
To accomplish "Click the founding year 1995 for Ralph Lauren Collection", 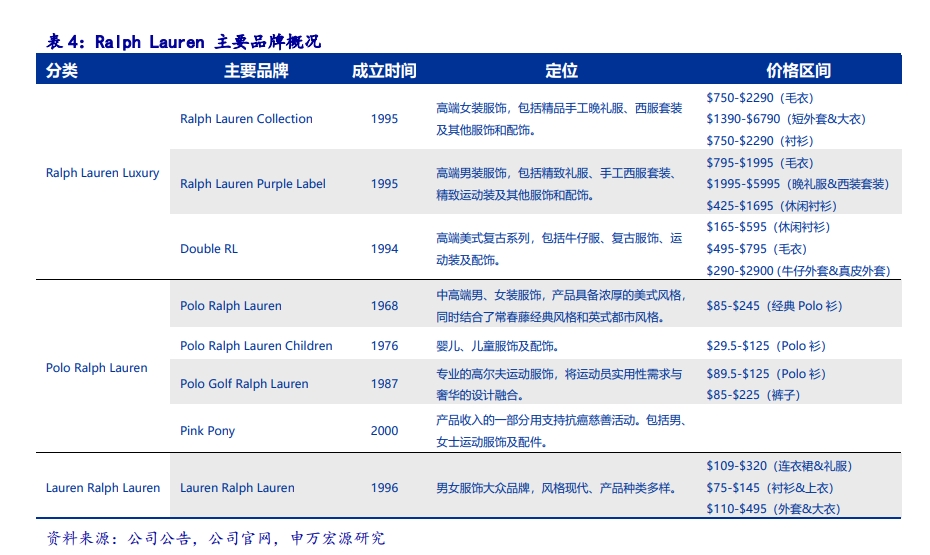I will point(384,119).
